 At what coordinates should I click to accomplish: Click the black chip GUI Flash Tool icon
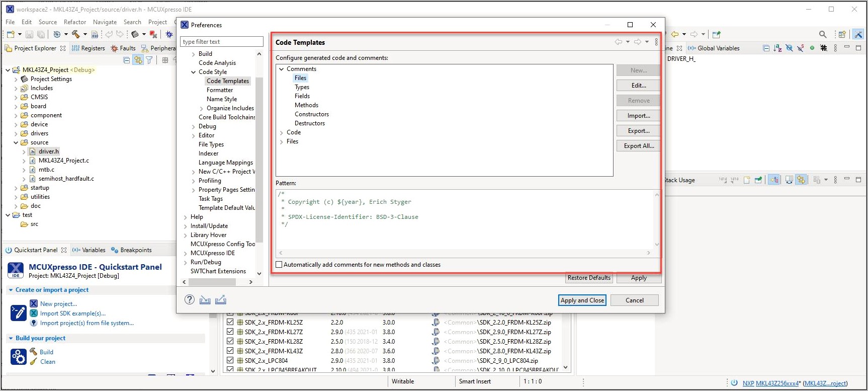(135, 34)
